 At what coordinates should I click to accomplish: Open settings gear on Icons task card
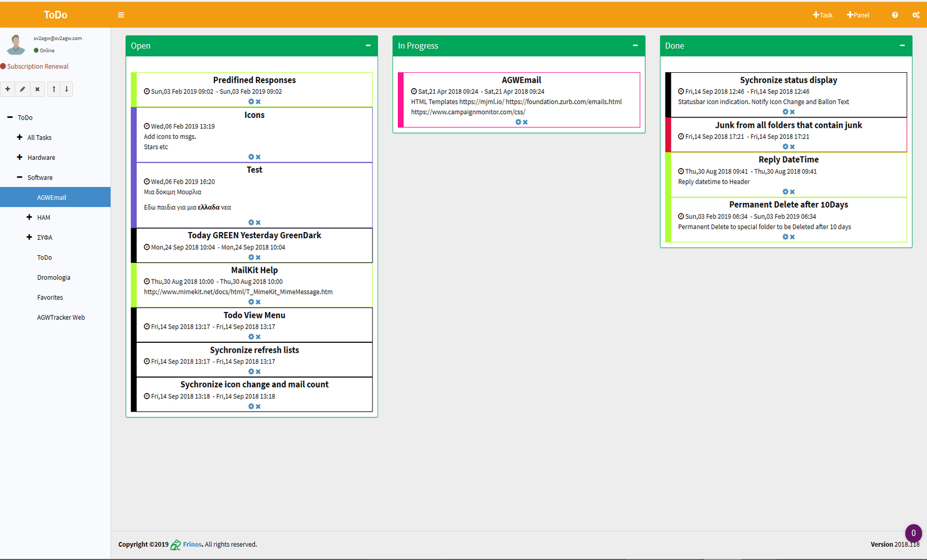(x=251, y=157)
